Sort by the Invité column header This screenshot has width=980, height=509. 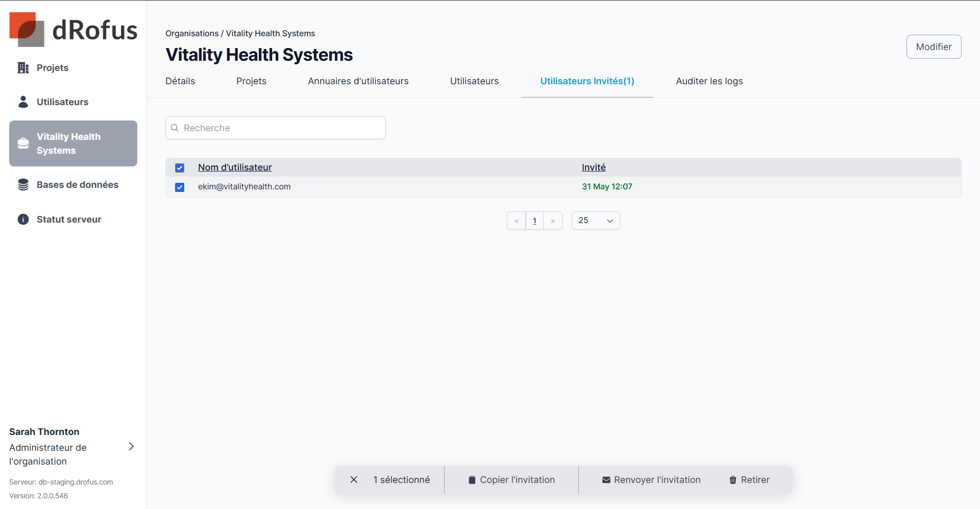(594, 167)
